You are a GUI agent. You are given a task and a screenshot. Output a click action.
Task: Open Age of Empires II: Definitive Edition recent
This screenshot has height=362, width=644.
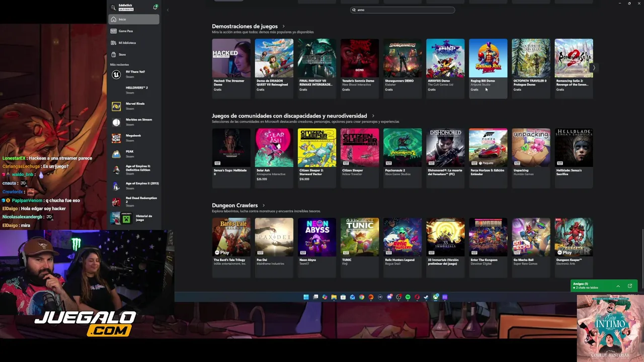(x=133, y=170)
